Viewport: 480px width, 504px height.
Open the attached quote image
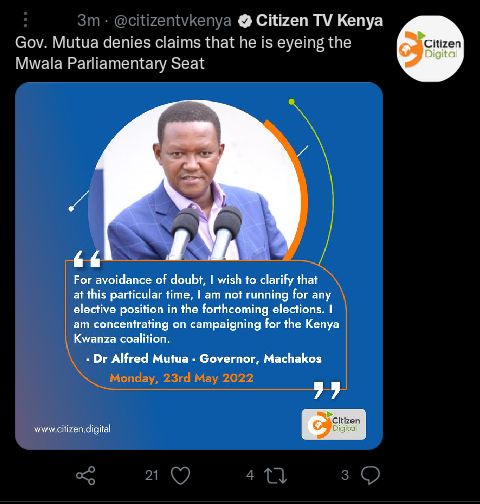(199, 266)
